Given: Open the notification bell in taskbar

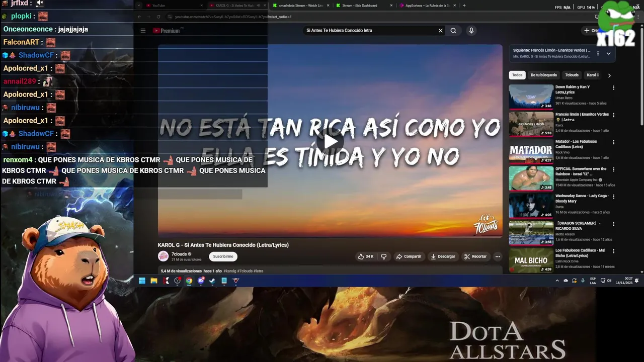Looking at the screenshot, I should tap(637, 281).
